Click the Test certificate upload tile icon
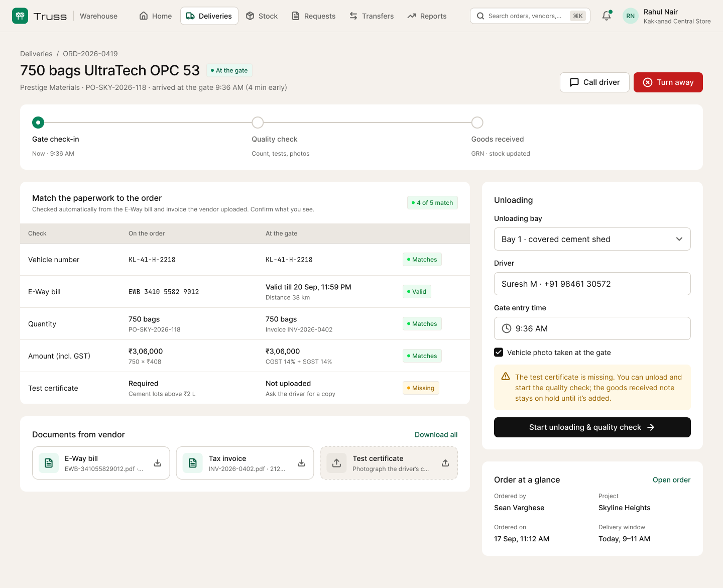 [x=336, y=463]
